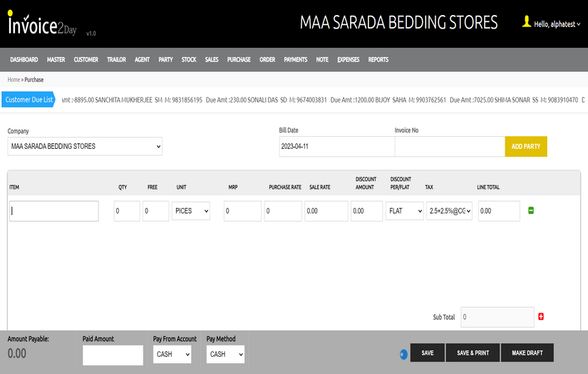Add new row with red plus icon
The width and height of the screenshot is (588, 374).
(x=541, y=317)
